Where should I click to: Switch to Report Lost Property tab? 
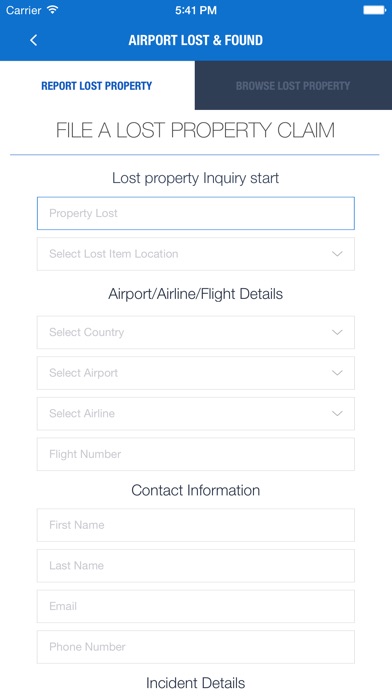click(97, 86)
